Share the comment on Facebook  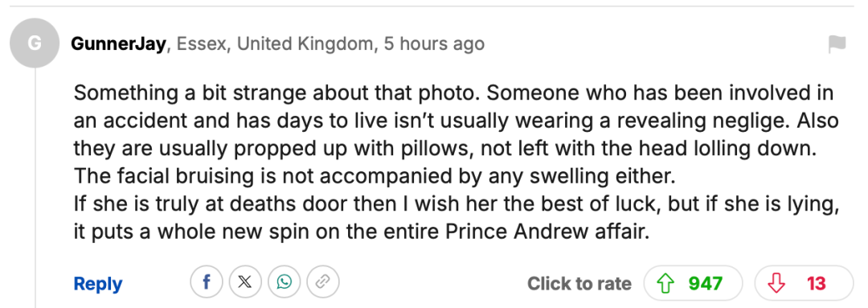point(207,282)
